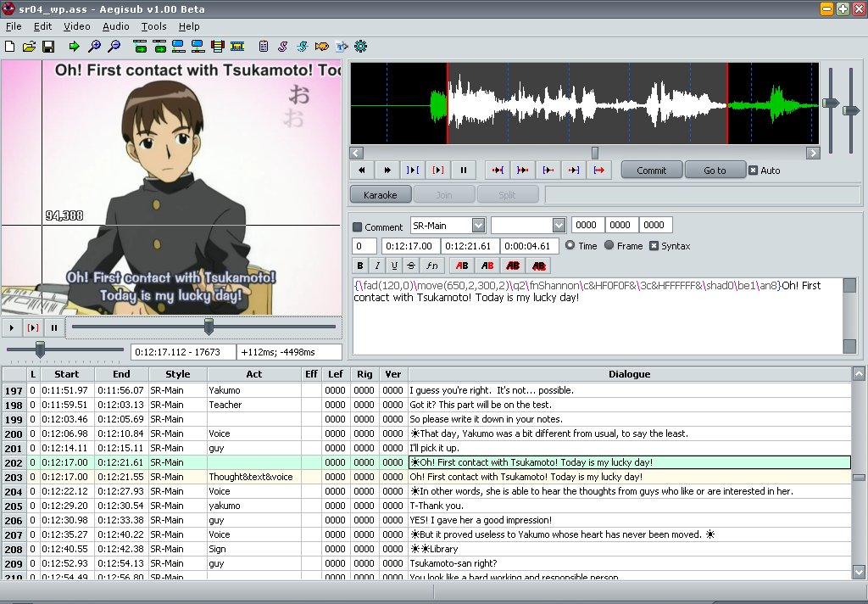Open a subtitles file with the folder icon
This screenshot has height=604, width=868.
point(29,47)
